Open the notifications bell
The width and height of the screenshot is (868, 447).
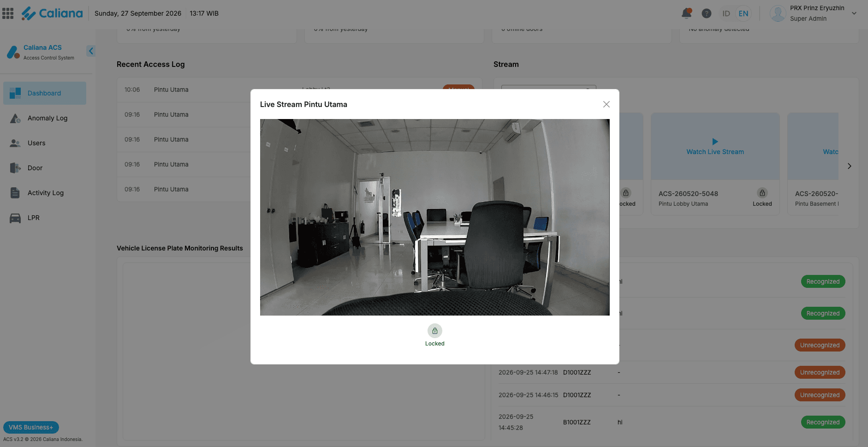tap(686, 13)
